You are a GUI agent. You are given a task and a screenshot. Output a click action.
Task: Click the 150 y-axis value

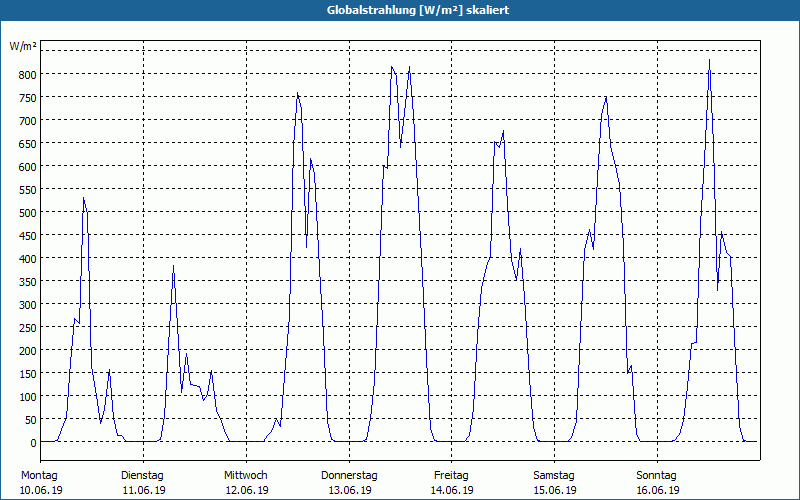point(27,374)
